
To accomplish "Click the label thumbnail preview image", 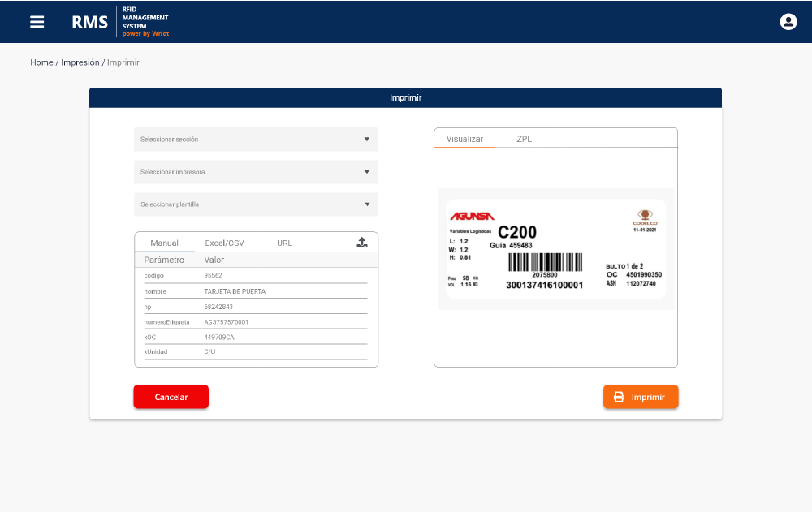I will [x=555, y=248].
